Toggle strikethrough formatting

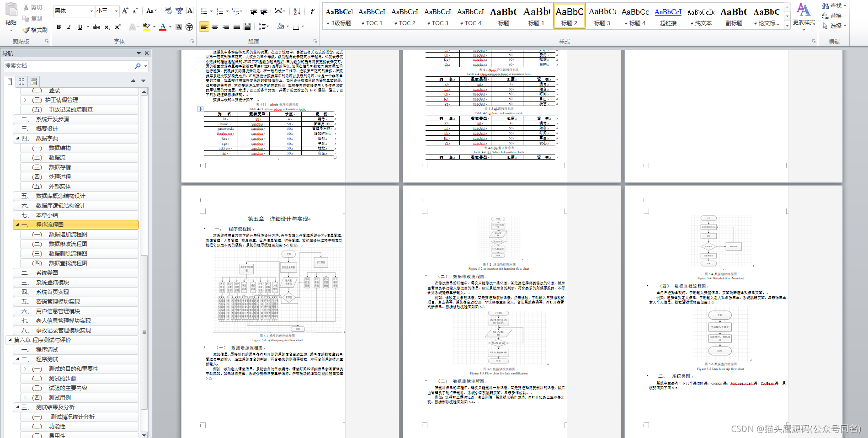point(96,27)
